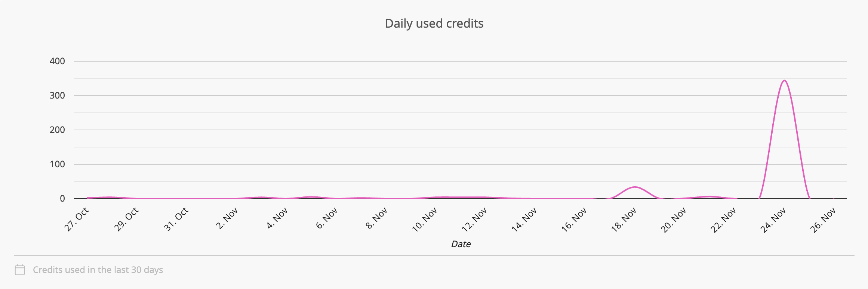Click the "6. Nov" date label
Viewport: 868px width, 289px height.
tap(327, 219)
